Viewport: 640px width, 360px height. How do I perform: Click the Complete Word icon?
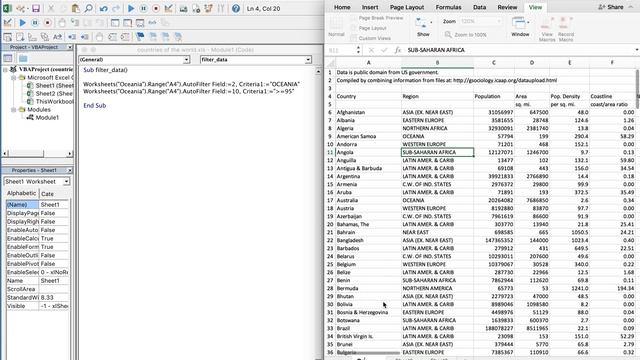(x=58, y=37)
